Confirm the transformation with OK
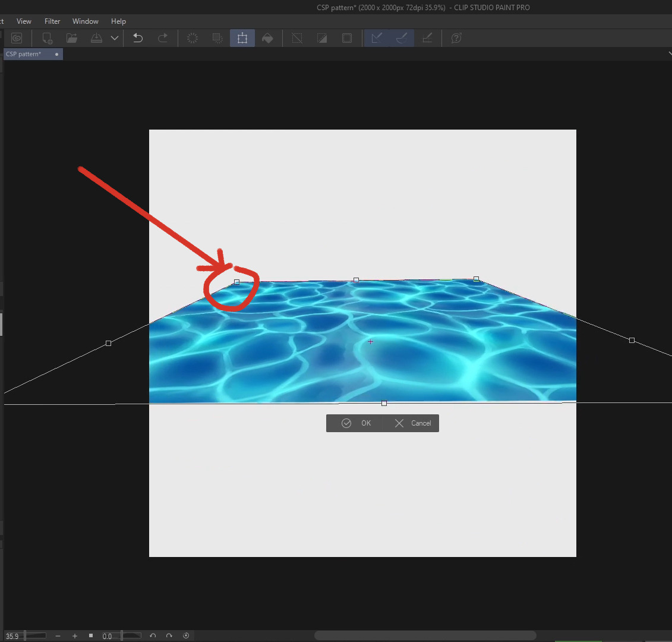This screenshot has height=642, width=672. click(356, 423)
